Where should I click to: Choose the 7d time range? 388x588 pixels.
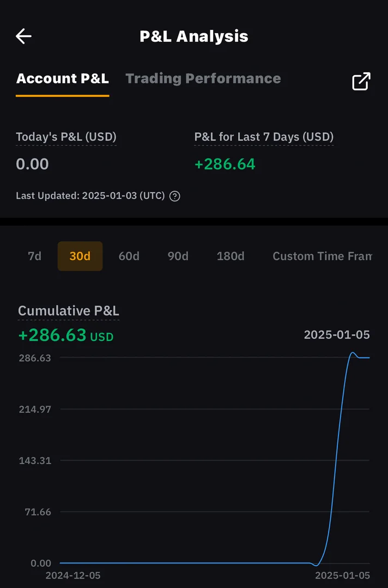pos(34,256)
